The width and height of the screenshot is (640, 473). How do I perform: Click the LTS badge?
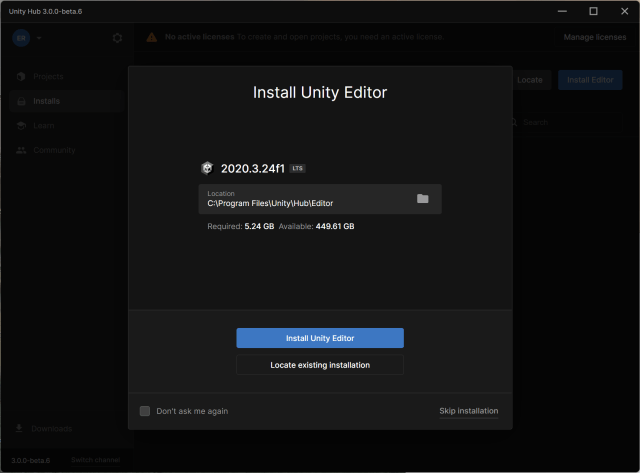(297, 168)
